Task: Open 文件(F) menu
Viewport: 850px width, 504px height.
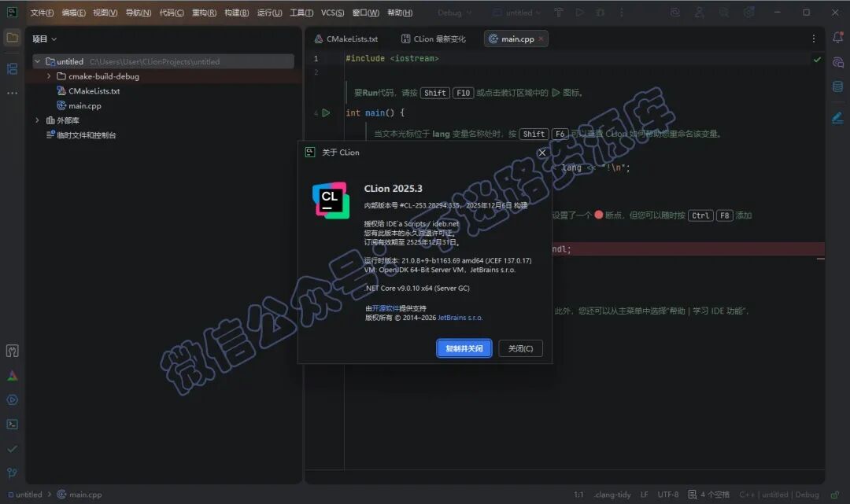Action: [42, 13]
